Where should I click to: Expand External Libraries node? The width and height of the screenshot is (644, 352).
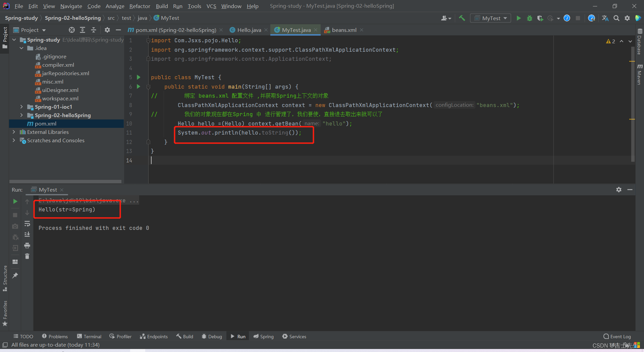point(14,132)
